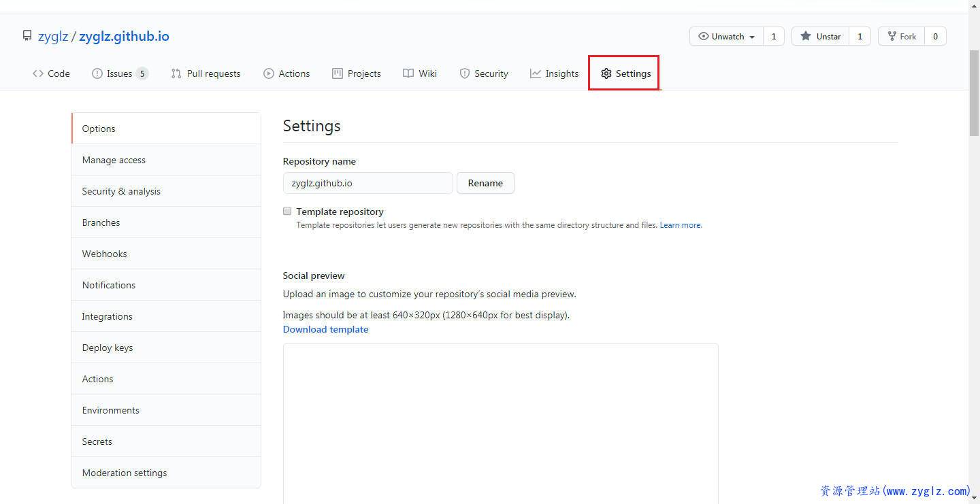Click the Insights graph icon
The width and height of the screenshot is (980, 504).
[x=536, y=73]
